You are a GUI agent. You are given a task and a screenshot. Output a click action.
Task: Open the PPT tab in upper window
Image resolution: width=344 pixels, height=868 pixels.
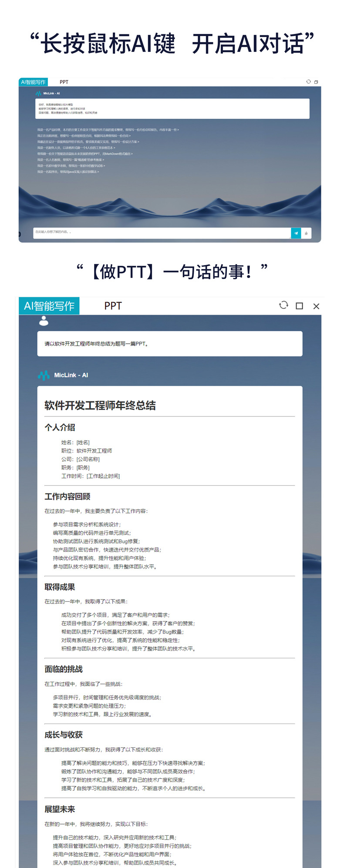coord(64,82)
